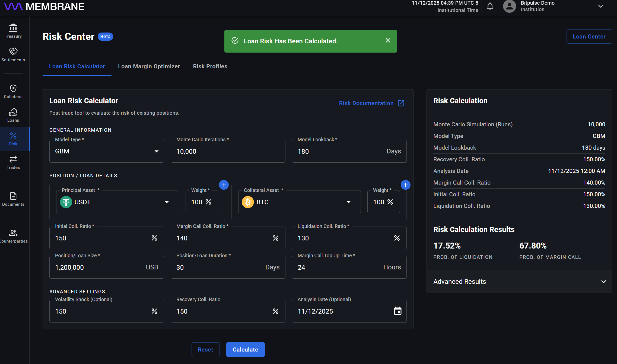Go to Settlements in the sidebar

coord(13,54)
